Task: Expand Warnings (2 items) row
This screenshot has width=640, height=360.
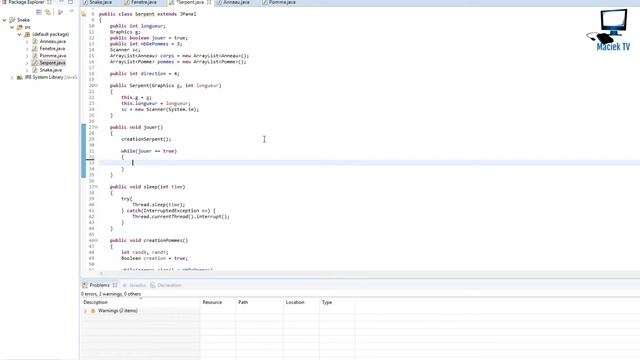Action: pyautogui.click(x=85, y=311)
